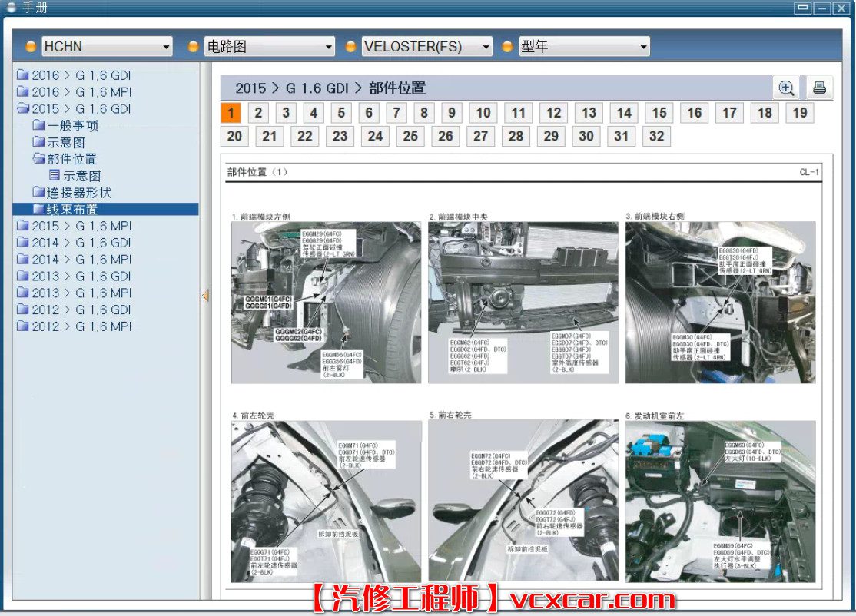Collapse the sidebar with the orange arrow
This screenshot has width=856, height=616.
pos(205,296)
